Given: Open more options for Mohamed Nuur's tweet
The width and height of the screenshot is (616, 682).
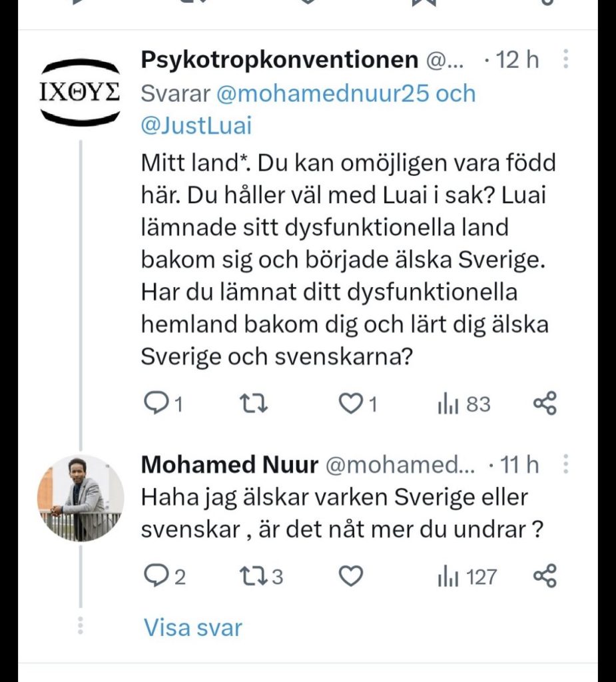Looking at the screenshot, I should click(566, 465).
